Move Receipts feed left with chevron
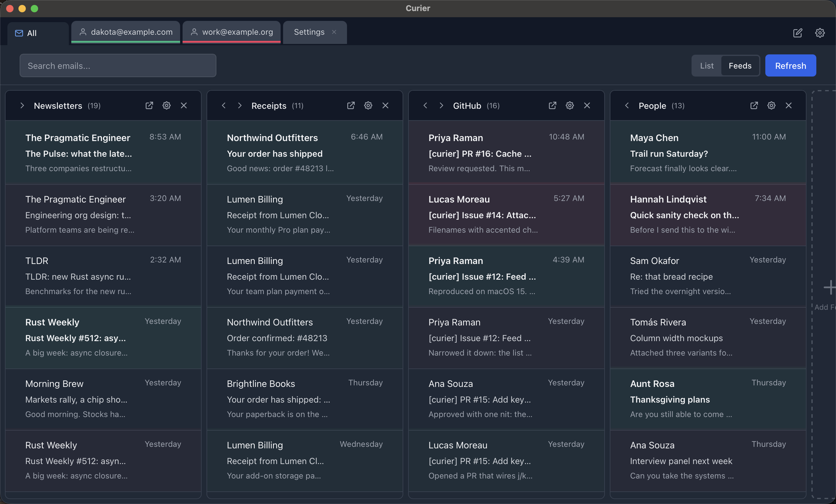 tap(223, 105)
